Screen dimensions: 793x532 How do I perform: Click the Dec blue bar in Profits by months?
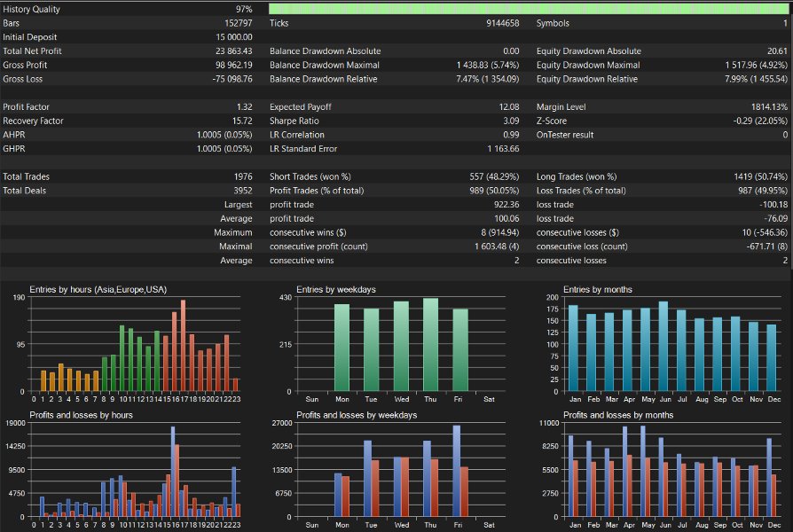point(769,477)
